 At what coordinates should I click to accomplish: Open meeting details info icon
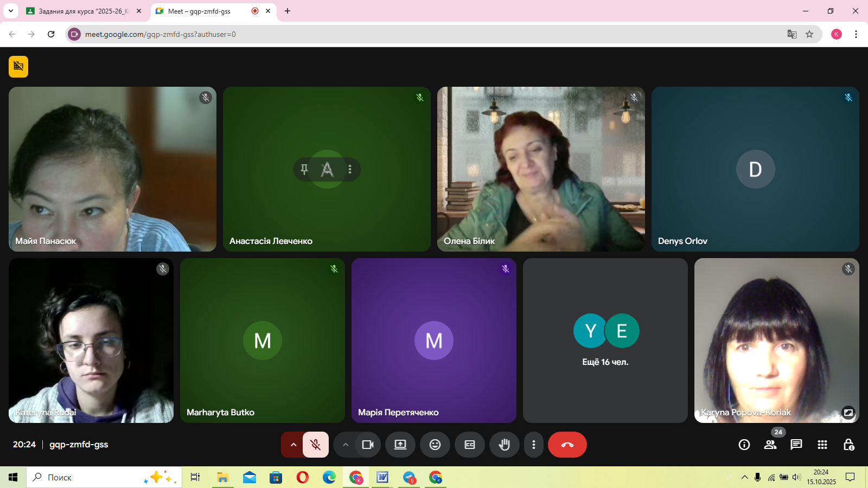pyautogui.click(x=744, y=445)
